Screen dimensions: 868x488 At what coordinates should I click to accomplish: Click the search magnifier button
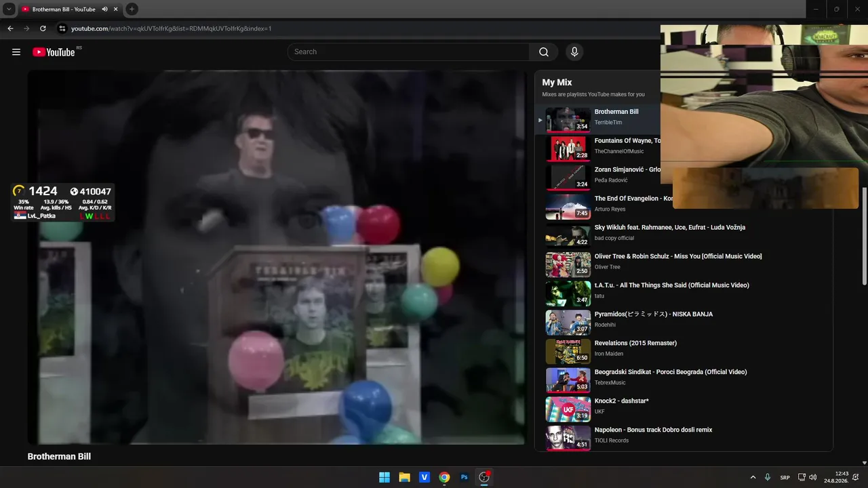pyautogui.click(x=544, y=52)
